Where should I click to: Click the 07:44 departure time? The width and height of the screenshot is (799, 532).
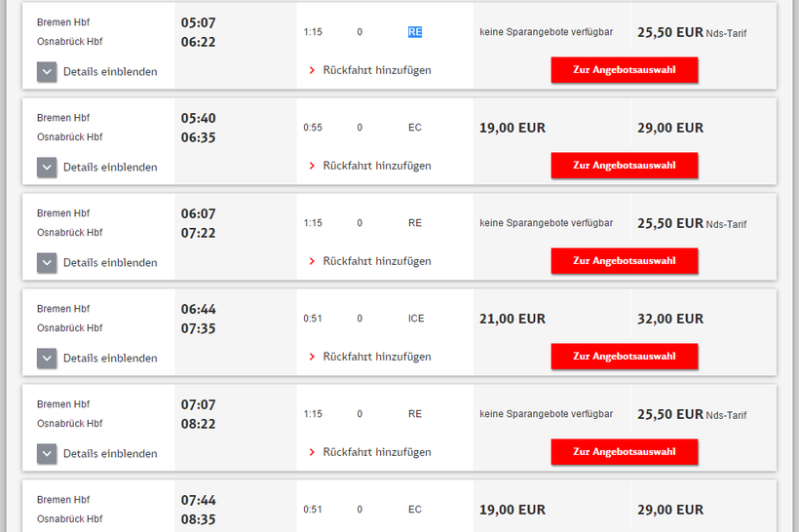click(199, 500)
